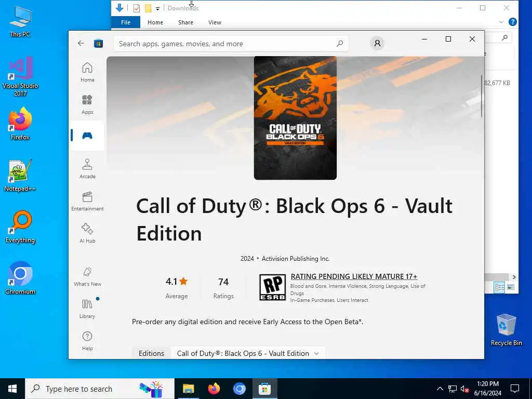Image resolution: width=532 pixels, height=399 pixels.
Task: Open What's New in Store sidebar
Action: (x=87, y=276)
